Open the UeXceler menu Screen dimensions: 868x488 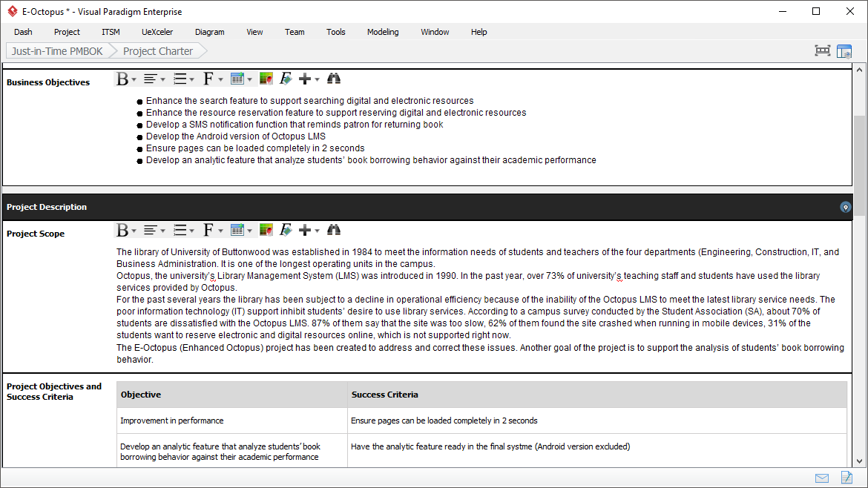click(x=157, y=32)
